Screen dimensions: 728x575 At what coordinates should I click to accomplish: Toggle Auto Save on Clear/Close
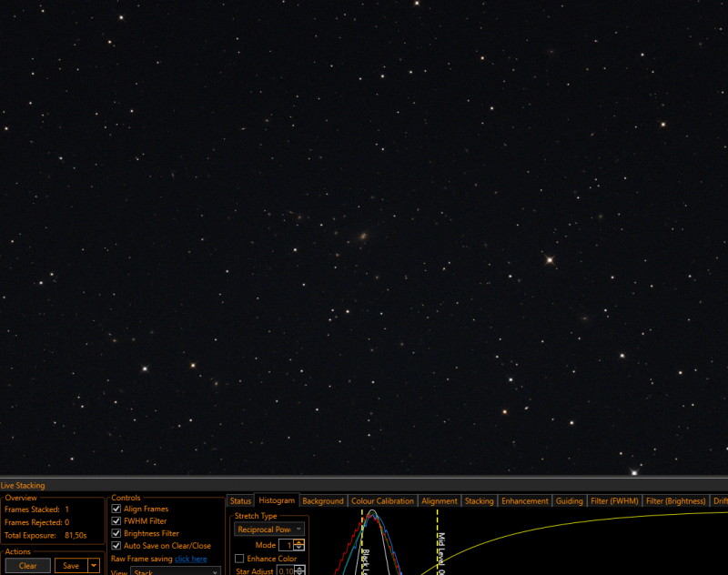coord(116,546)
